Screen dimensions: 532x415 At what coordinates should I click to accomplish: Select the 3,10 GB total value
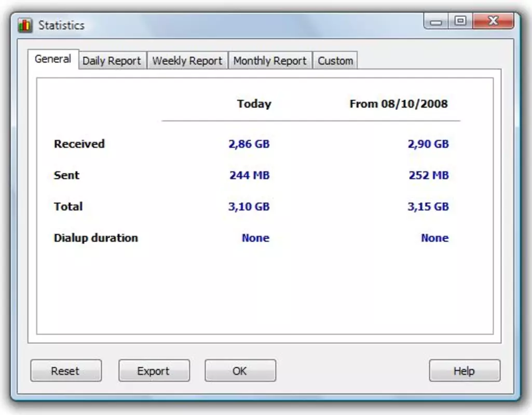[249, 206]
